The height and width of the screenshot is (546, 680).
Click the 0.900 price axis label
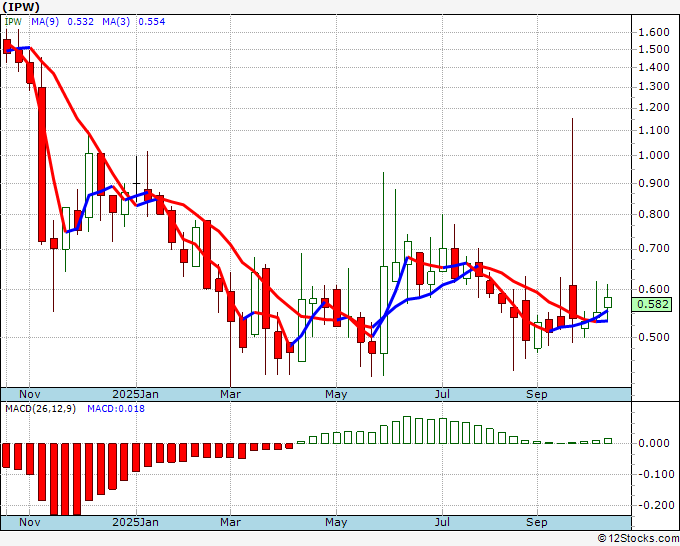pyautogui.click(x=654, y=183)
